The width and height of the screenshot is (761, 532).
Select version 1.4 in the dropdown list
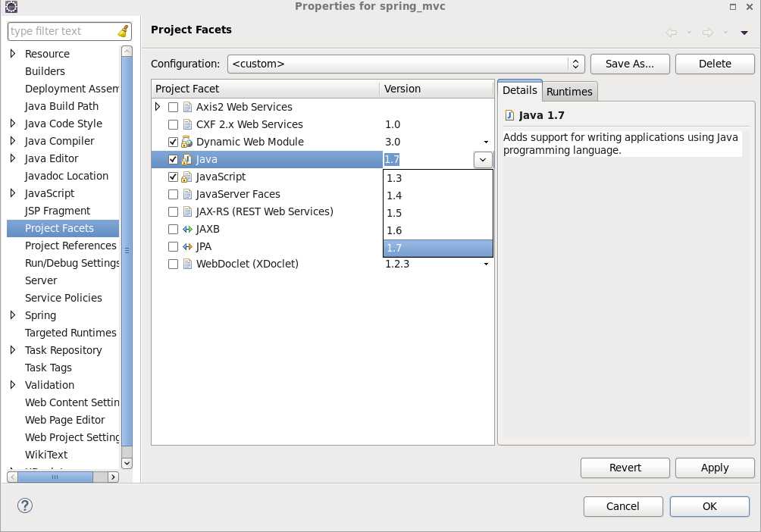point(438,196)
